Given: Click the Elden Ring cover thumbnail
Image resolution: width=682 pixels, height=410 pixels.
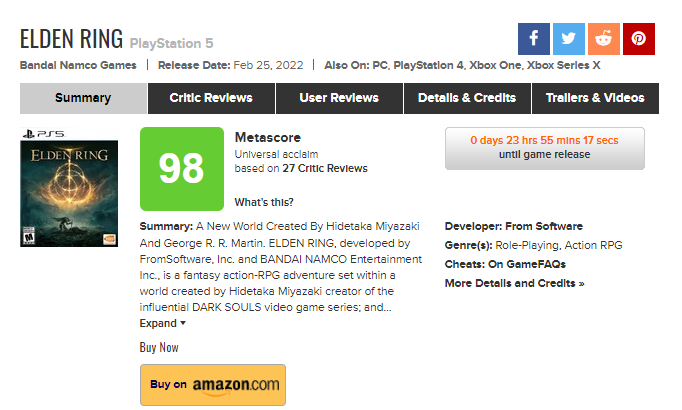Looking at the screenshot, I should point(69,194).
